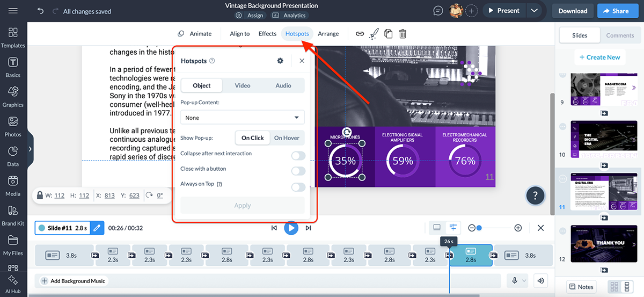Open Hotspots settings gear icon
This screenshot has height=297, width=644.
pyautogui.click(x=280, y=61)
